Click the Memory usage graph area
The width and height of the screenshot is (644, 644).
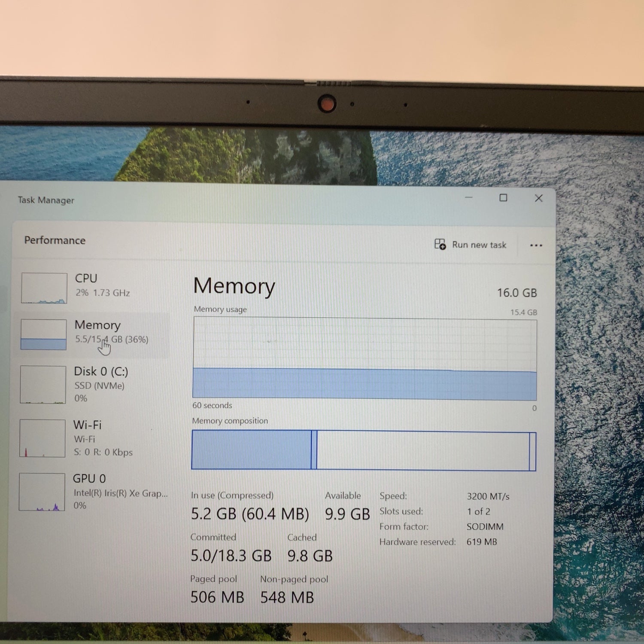(365, 358)
